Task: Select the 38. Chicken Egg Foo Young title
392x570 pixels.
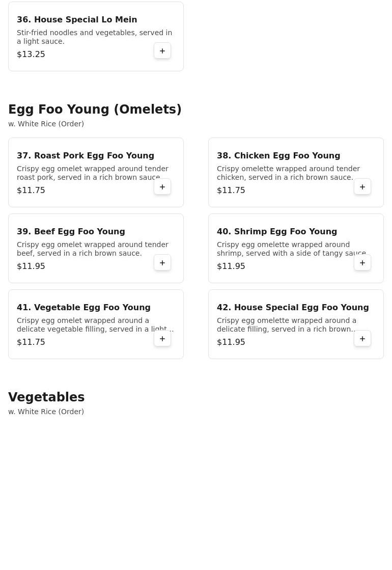Action: point(278,156)
